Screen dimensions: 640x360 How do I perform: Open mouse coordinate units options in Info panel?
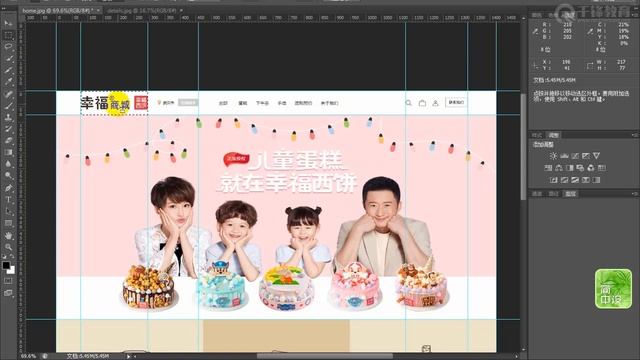pyautogui.click(x=535, y=65)
